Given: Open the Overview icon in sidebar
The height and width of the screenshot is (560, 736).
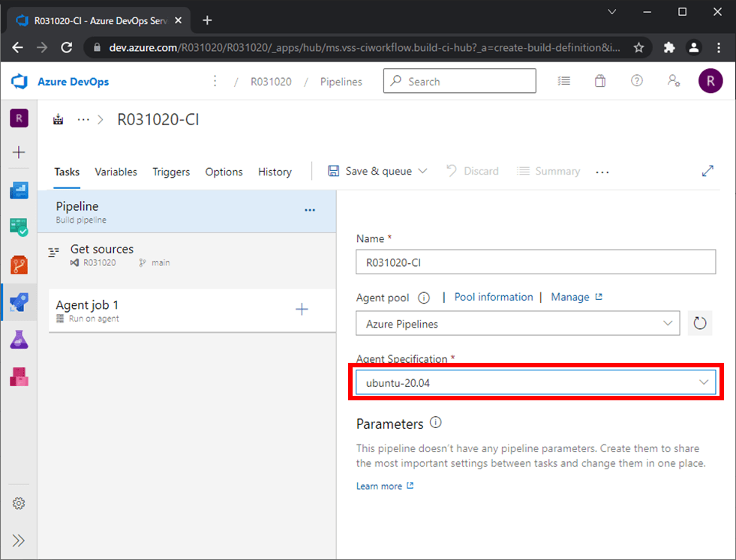Looking at the screenshot, I should coord(19,190).
